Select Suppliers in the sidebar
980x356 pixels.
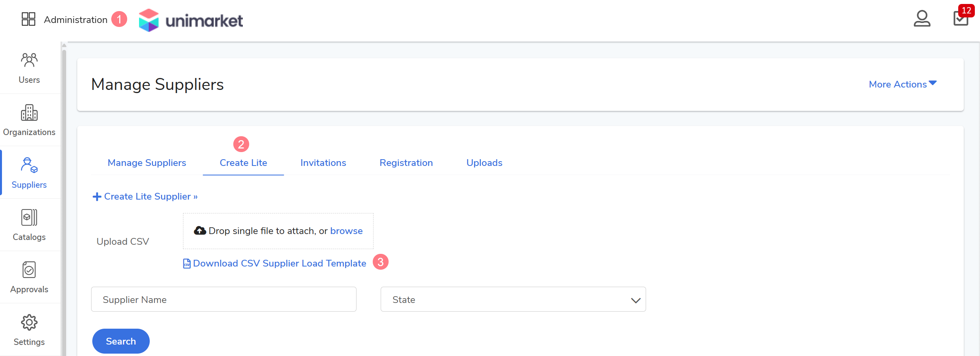click(x=29, y=173)
